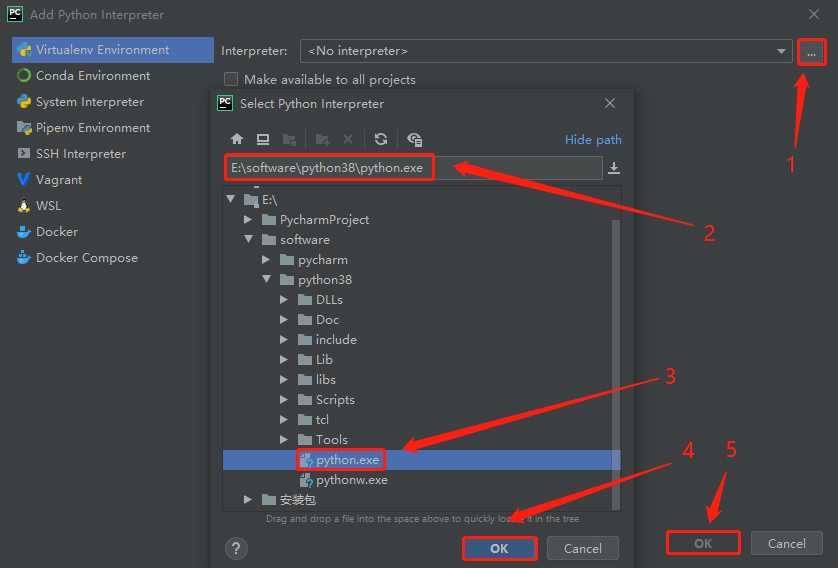Select Pipenv Environment option
The height and width of the screenshot is (568, 838).
click(113, 128)
